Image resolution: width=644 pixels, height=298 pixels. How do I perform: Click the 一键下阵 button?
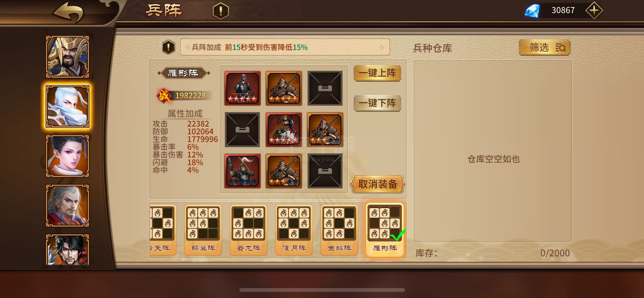pos(377,103)
